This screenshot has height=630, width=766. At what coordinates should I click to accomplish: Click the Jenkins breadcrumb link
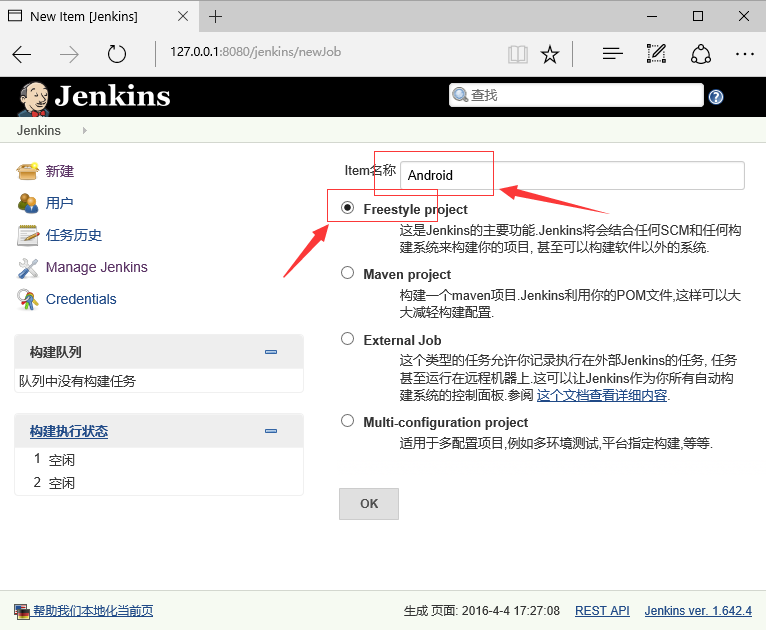pos(39,130)
